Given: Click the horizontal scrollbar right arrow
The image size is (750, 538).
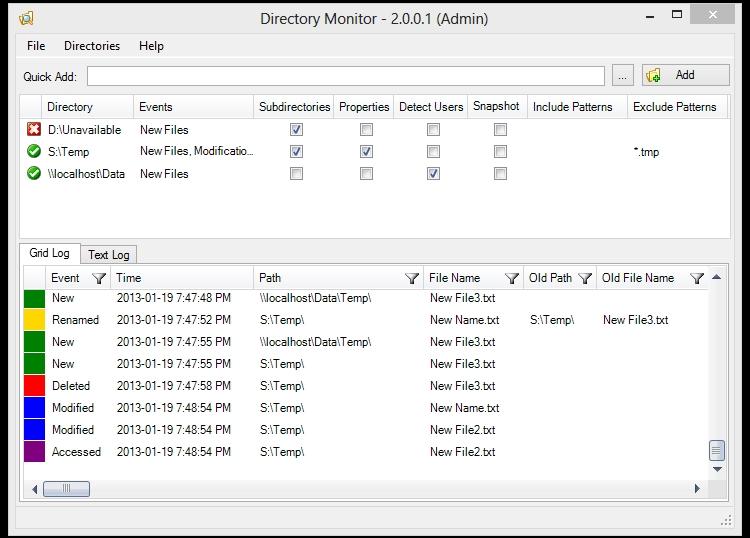Looking at the screenshot, I should click(x=697, y=489).
